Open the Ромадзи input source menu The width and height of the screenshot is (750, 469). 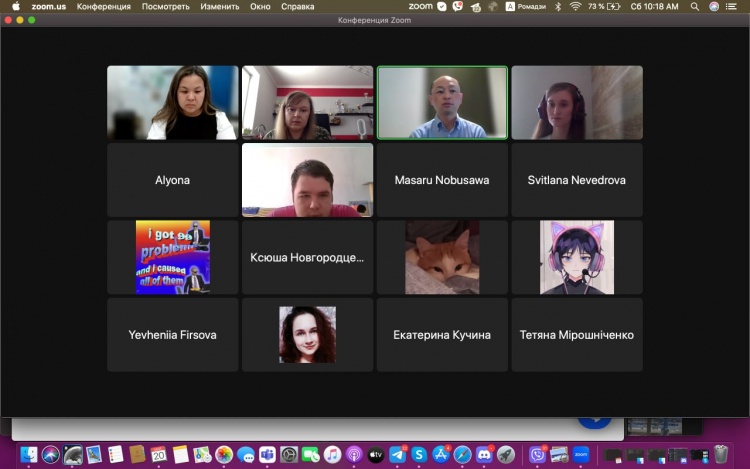tap(526, 6)
